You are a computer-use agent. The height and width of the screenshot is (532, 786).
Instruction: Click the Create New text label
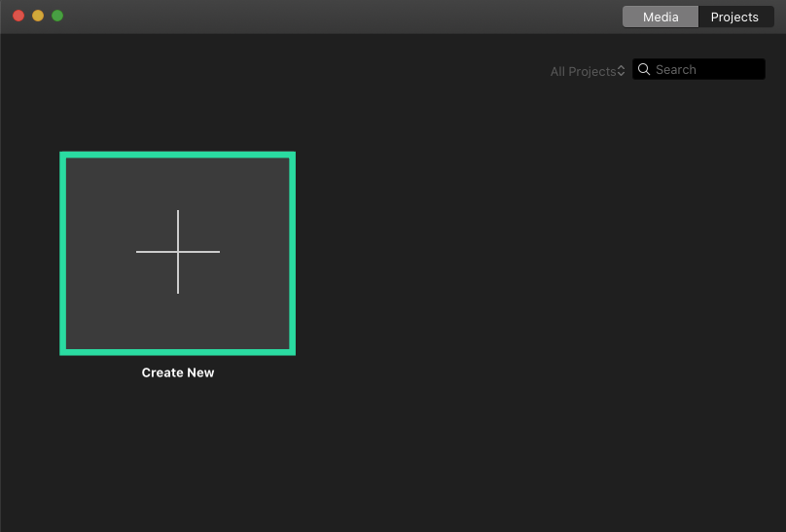tap(178, 372)
